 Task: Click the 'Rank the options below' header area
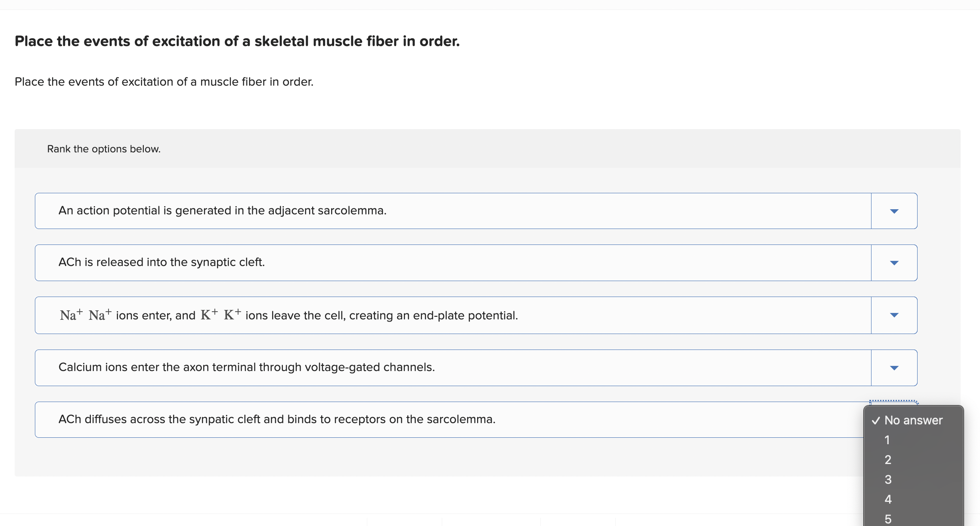[104, 149]
